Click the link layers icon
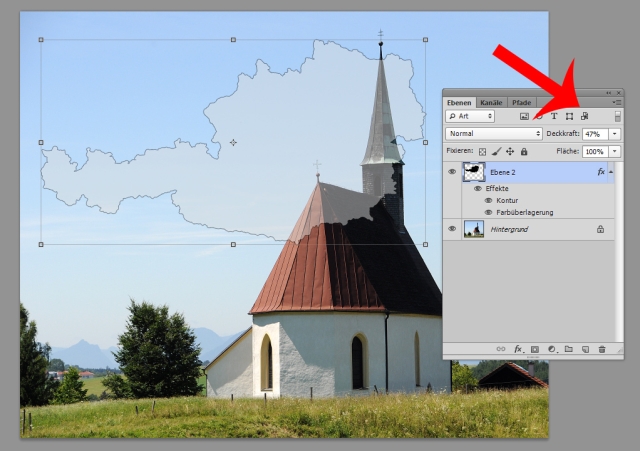The height and width of the screenshot is (451, 640). click(501, 349)
